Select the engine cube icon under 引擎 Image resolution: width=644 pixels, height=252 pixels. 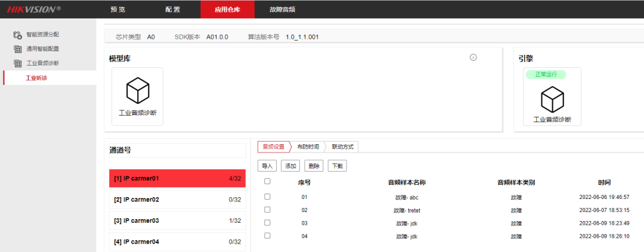[552, 97]
